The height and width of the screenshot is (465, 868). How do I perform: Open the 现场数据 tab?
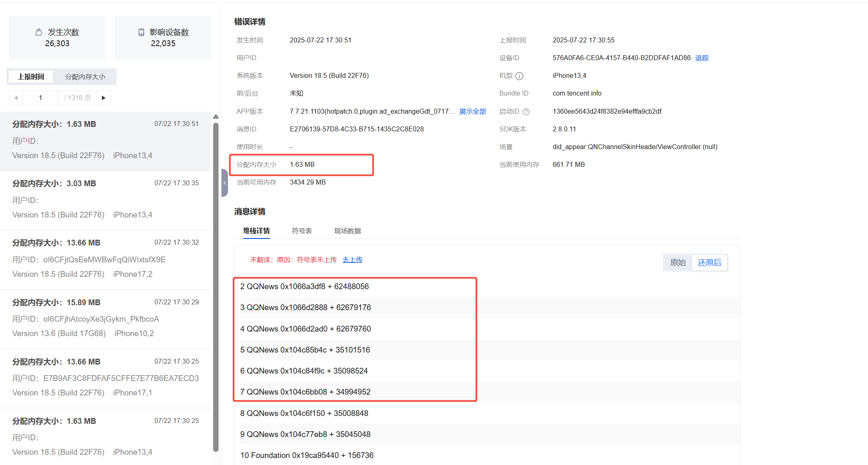347,231
